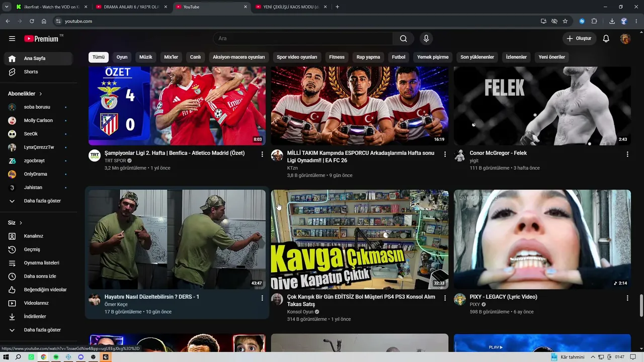Install the page as an app
Viewport: 644px width, 362px height.
(543, 21)
